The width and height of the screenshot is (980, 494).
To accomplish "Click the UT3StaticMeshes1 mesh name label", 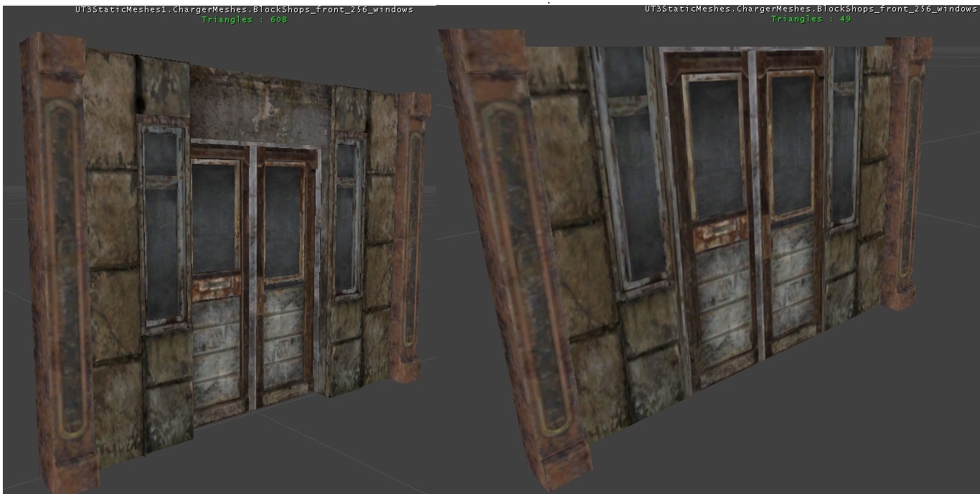I will coord(245,10).
